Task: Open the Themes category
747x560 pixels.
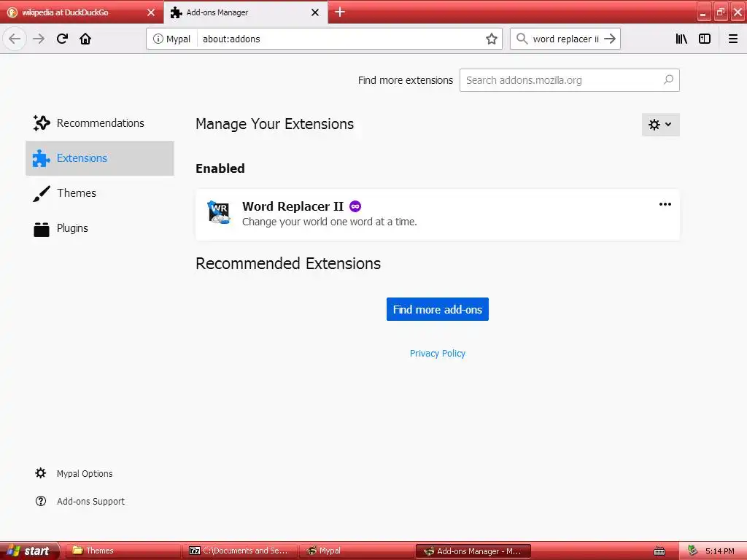Action: coord(100,192)
